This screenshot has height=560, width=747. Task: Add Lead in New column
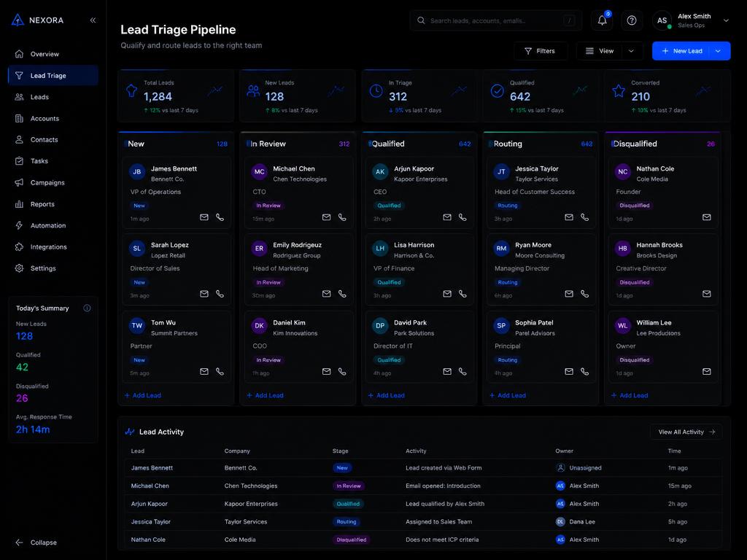tap(143, 395)
